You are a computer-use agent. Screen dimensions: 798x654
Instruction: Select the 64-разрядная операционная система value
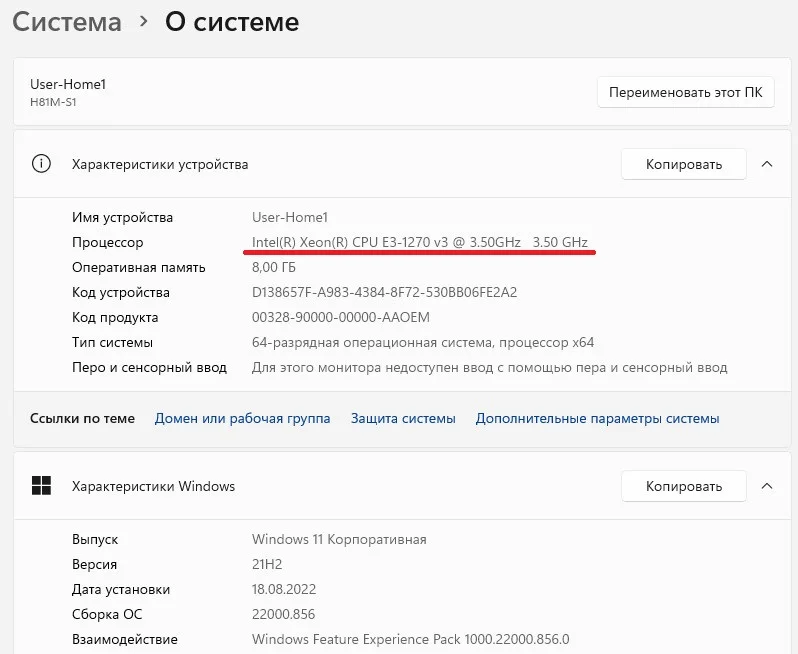pos(423,342)
